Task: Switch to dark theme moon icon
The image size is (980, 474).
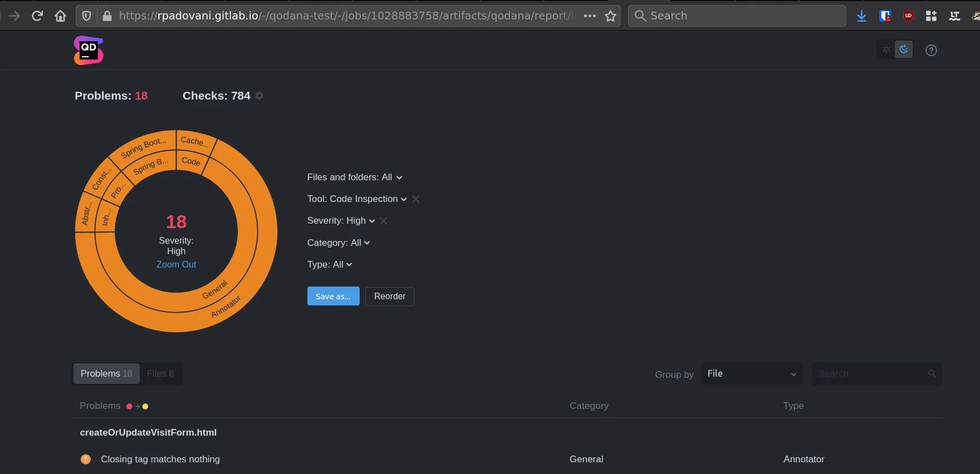Action: (904, 50)
